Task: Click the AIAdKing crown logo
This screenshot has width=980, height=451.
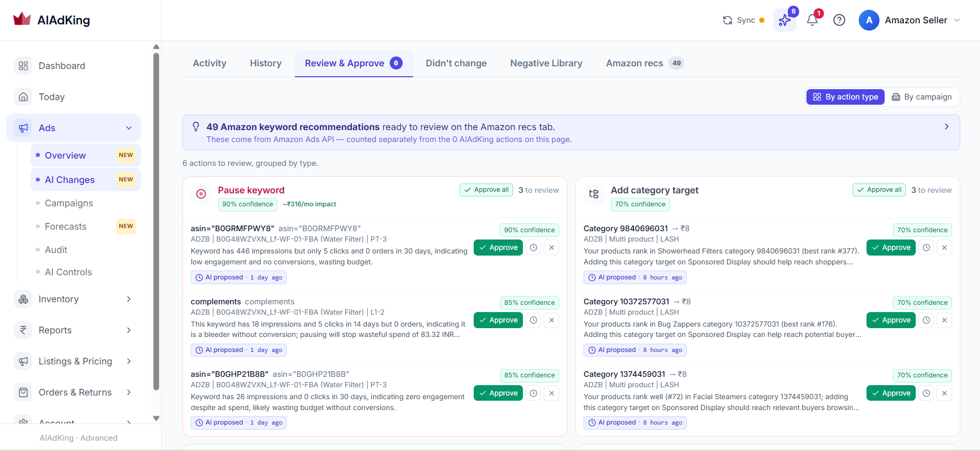Action: click(22, 19)
